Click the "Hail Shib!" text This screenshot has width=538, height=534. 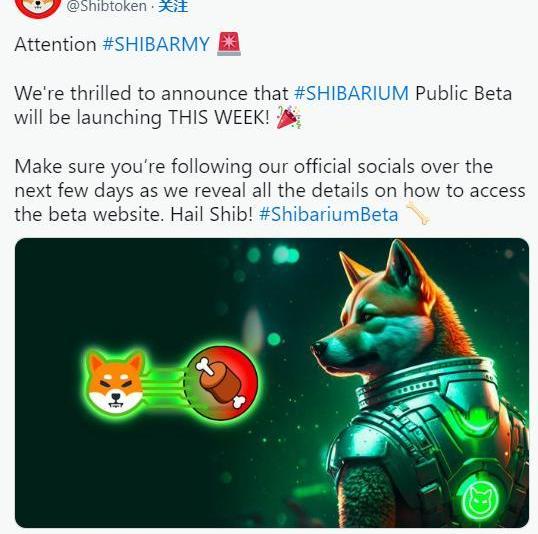211,214
